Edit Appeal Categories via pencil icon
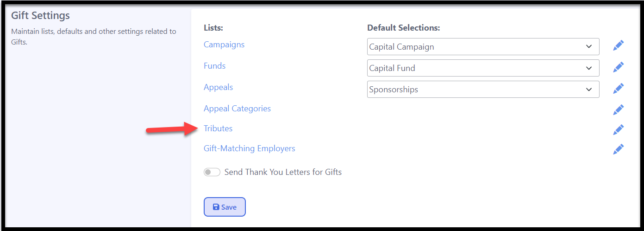Image resolution: width=644 pixels, height=231 pixels. (x=618, y=109)
